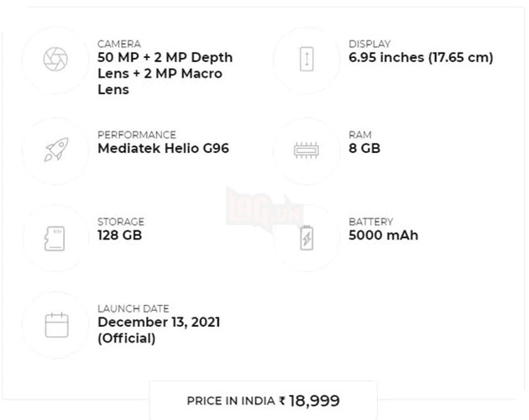Viewport: 529px width, 420px height.
Task: Click the PERFORMANCE heading label
Action: (x=137, y=134)
